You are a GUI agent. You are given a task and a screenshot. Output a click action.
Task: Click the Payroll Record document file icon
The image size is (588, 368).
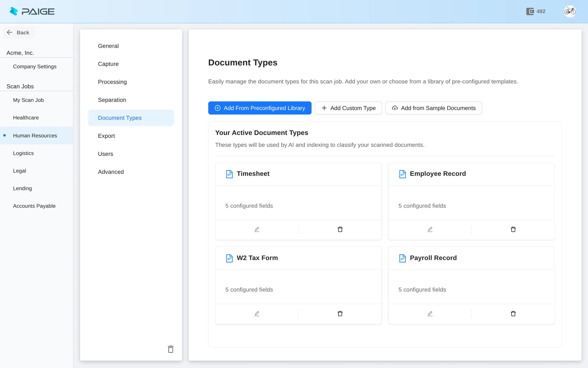(x=402, y=258)
